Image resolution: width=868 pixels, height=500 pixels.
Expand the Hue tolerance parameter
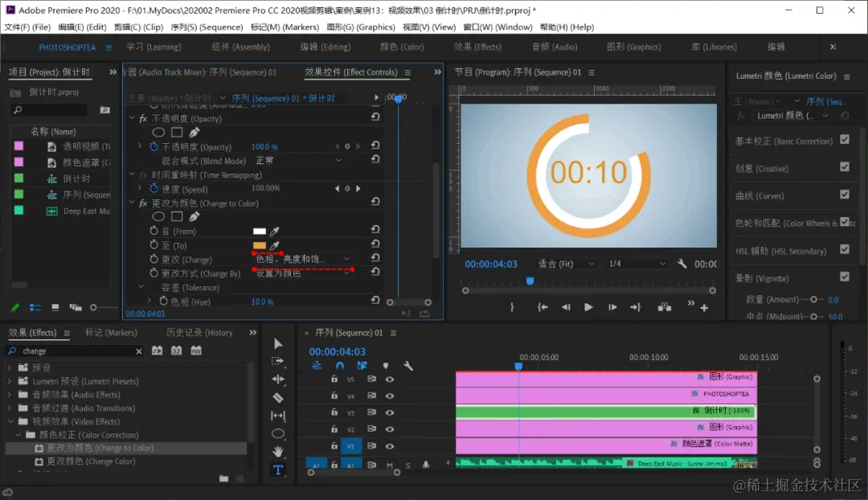tap(149, 301)
